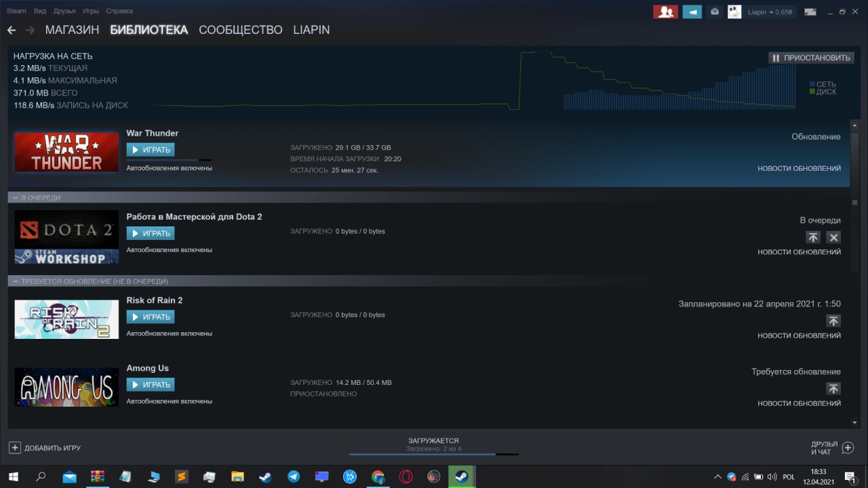
Task: Add Among Us to download queue arrow
Action: [833, 388]
